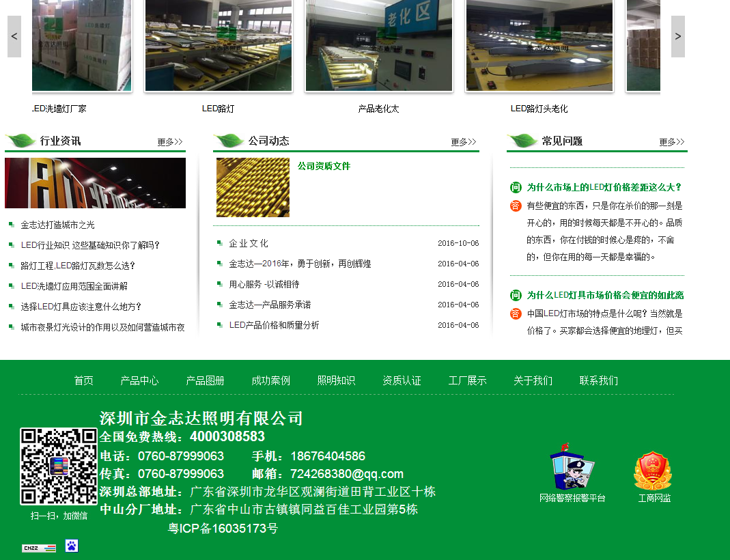This screenshot has height=560, width=730.
Task: Click the LED路灯头老化 caption link
Action: pos(539,109)
